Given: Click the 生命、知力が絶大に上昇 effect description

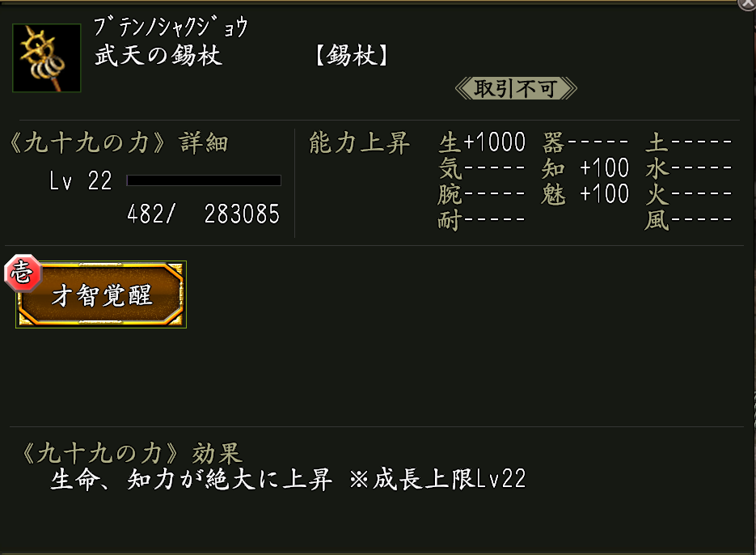Looking at the screenshot, I should (x=191, y=480).
